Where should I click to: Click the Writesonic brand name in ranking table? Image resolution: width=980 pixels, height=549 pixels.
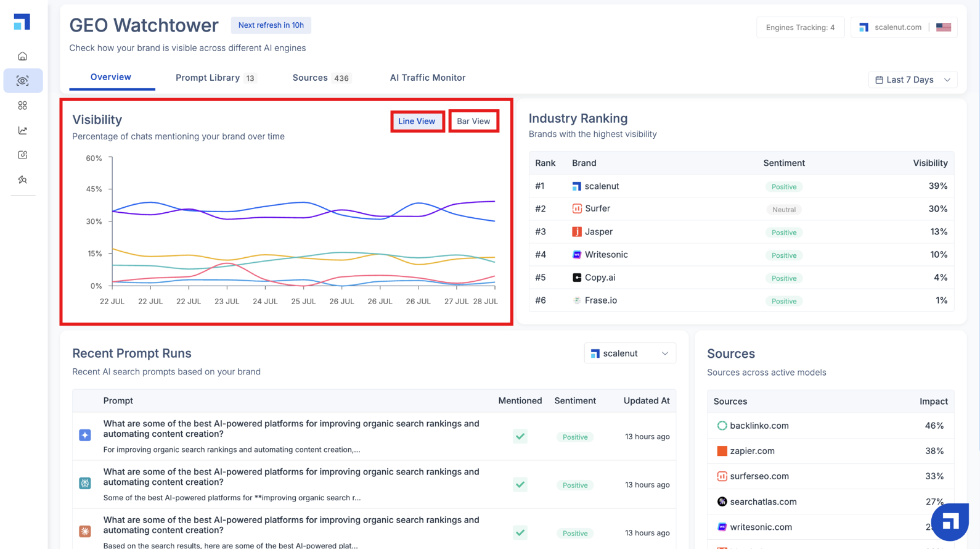point(606,255)
